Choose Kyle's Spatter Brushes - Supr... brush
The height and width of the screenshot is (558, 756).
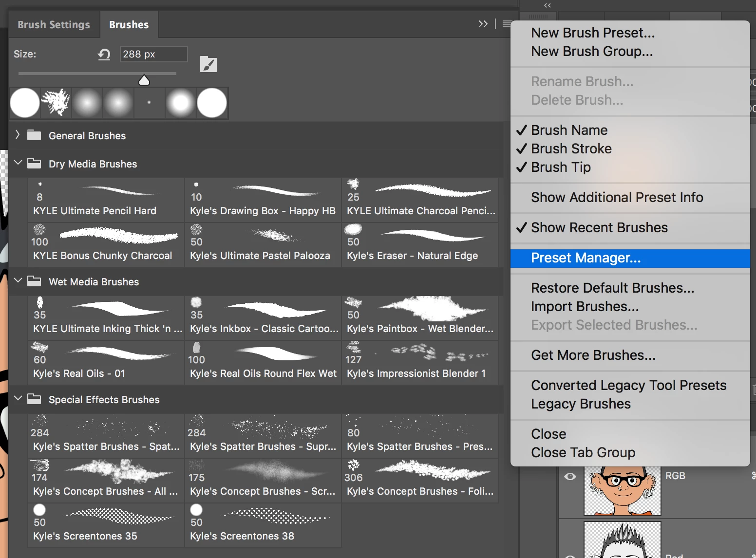coord(263,435)
